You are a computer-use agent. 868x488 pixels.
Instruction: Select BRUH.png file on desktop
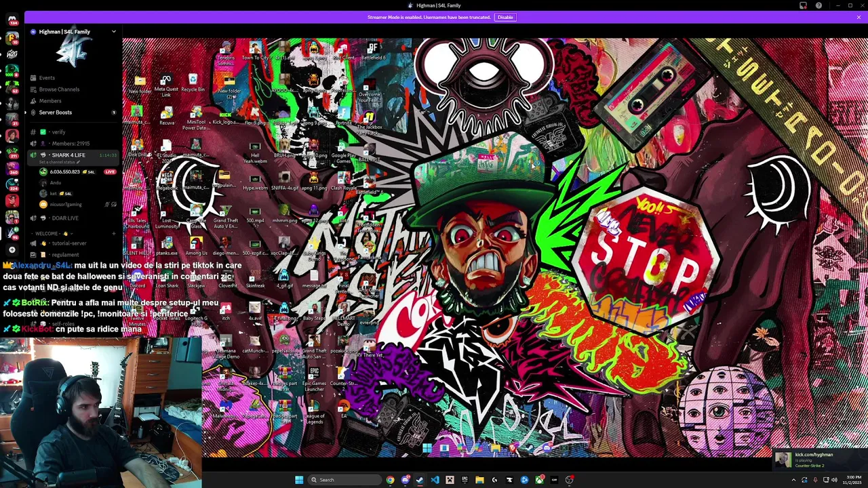click(285, 148)
